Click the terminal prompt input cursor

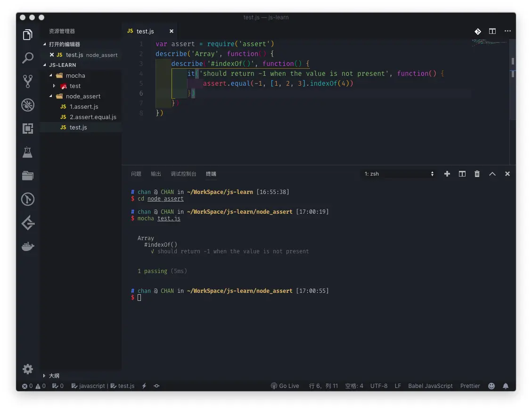(139, 298)
